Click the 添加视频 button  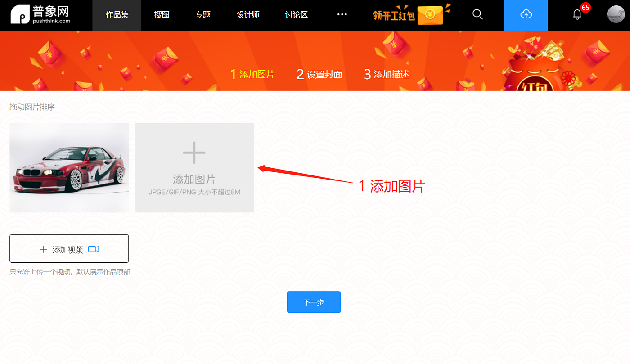pos(69,248)
